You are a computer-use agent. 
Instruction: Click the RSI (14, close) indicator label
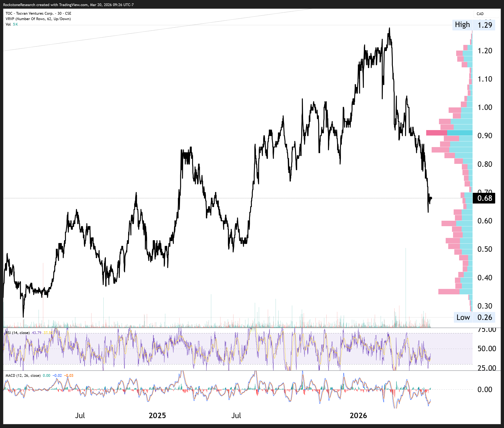17,333
